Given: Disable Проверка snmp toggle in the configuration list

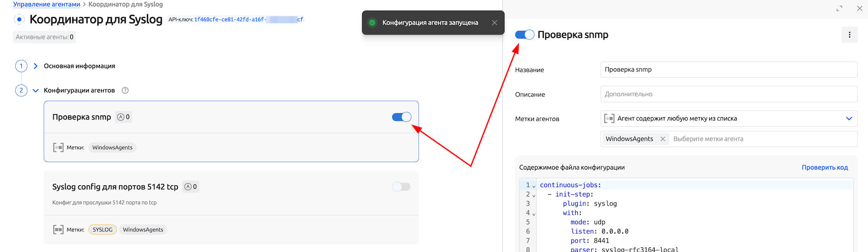Looking at the screenshot, I should tap(401, 117).
